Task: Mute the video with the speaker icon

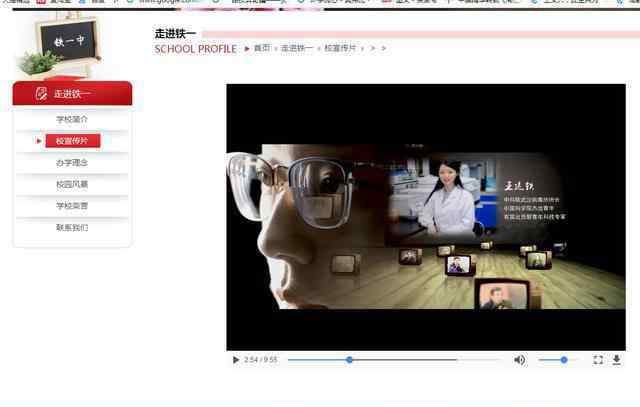Action: (519, 360)
